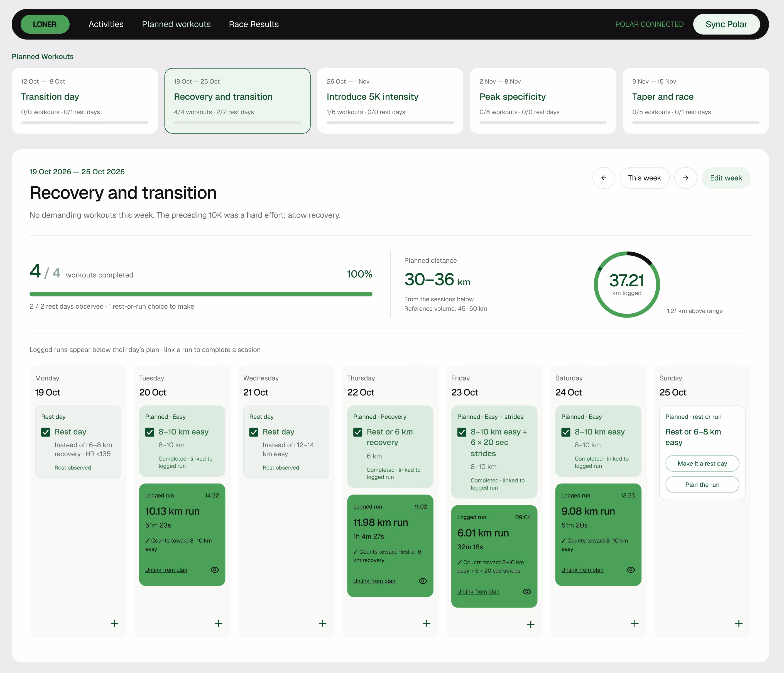Click the Sync Polar button
The image size is (784, 673).
coord(726,24)
